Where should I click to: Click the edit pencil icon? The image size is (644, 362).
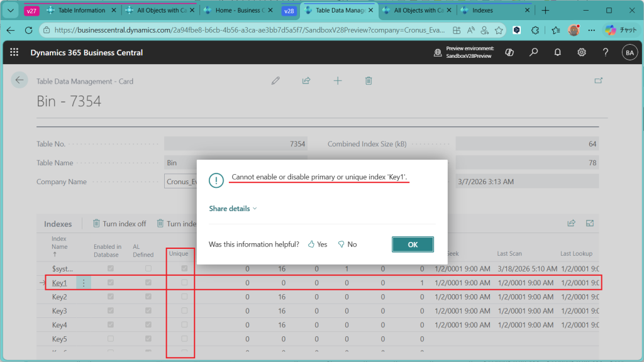click(275, 80)
